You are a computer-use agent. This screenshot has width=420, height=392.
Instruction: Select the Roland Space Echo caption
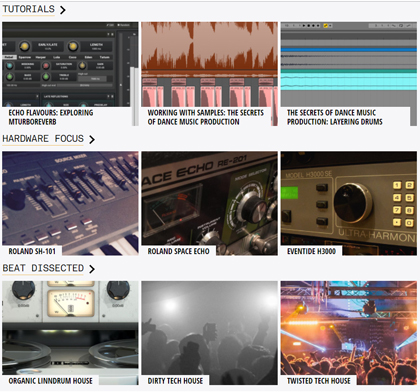[x=179, y=251]
